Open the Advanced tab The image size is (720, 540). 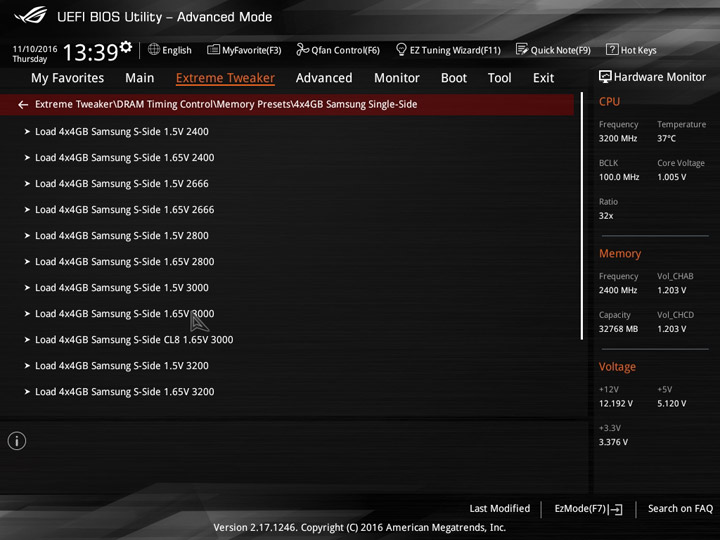coord(324,78)
